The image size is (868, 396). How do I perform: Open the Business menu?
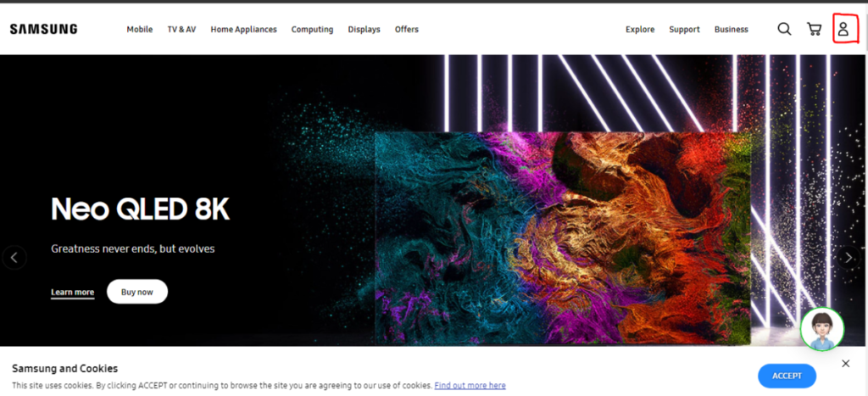732,30
